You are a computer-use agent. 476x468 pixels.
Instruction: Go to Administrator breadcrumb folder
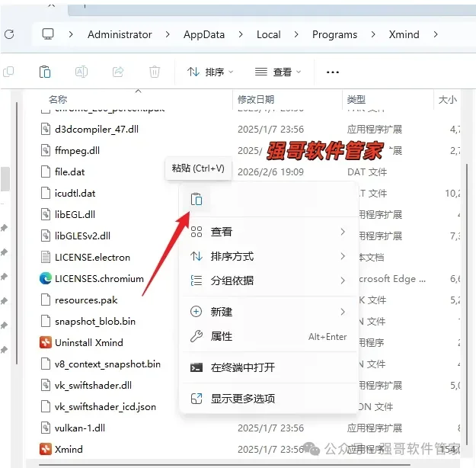120,34
